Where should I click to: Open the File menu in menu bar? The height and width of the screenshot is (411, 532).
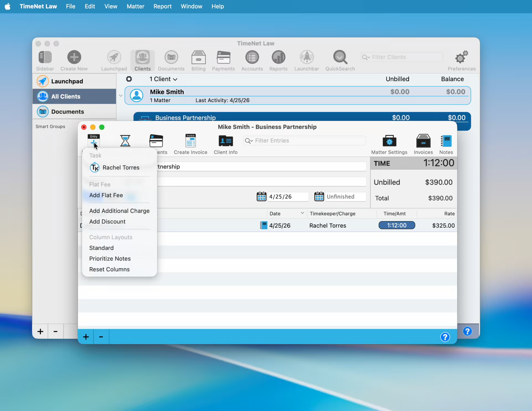click(x=70, y=6)
